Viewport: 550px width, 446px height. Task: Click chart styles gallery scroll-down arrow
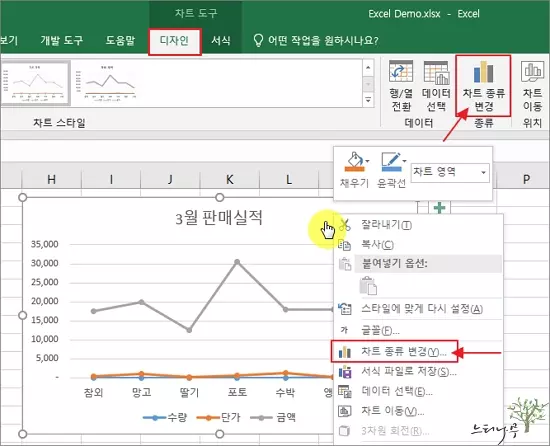click(x=368, y=84)
